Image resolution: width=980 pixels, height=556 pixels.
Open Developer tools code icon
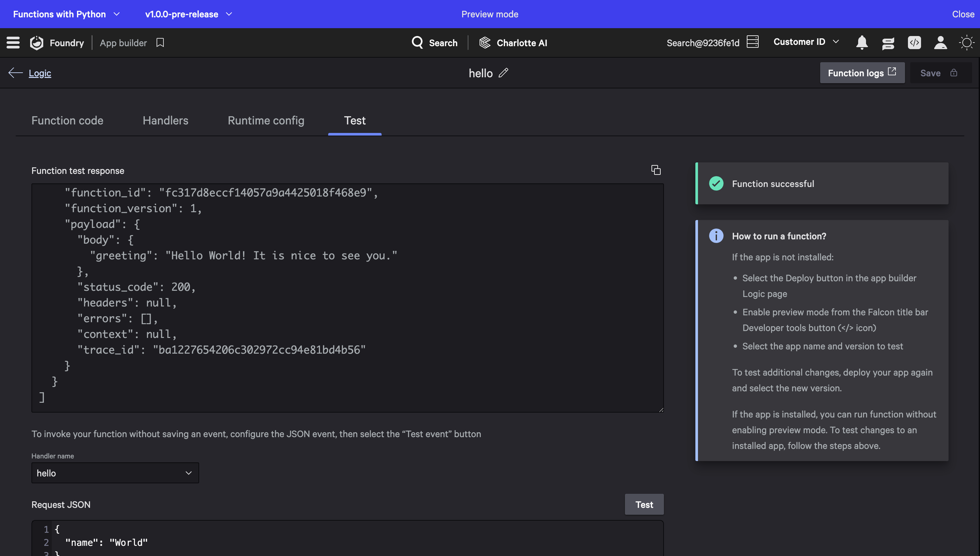(x=914, y=42)
